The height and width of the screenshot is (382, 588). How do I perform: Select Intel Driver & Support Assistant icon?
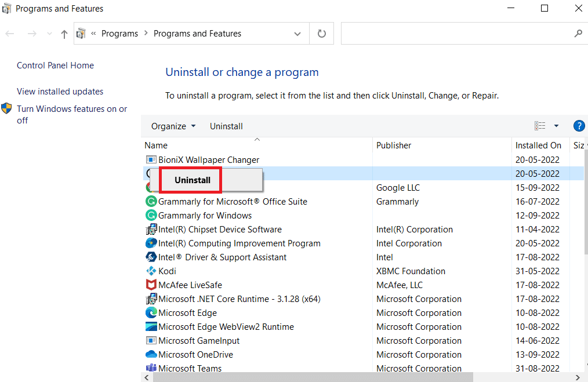151,257
